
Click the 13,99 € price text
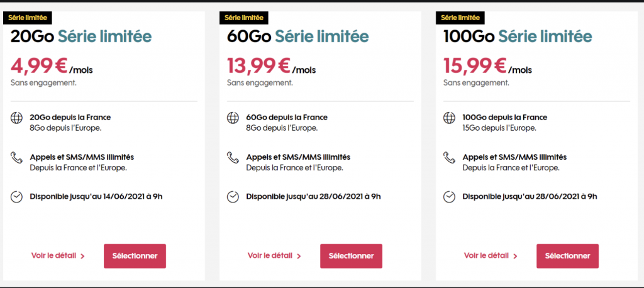[258, 66]
